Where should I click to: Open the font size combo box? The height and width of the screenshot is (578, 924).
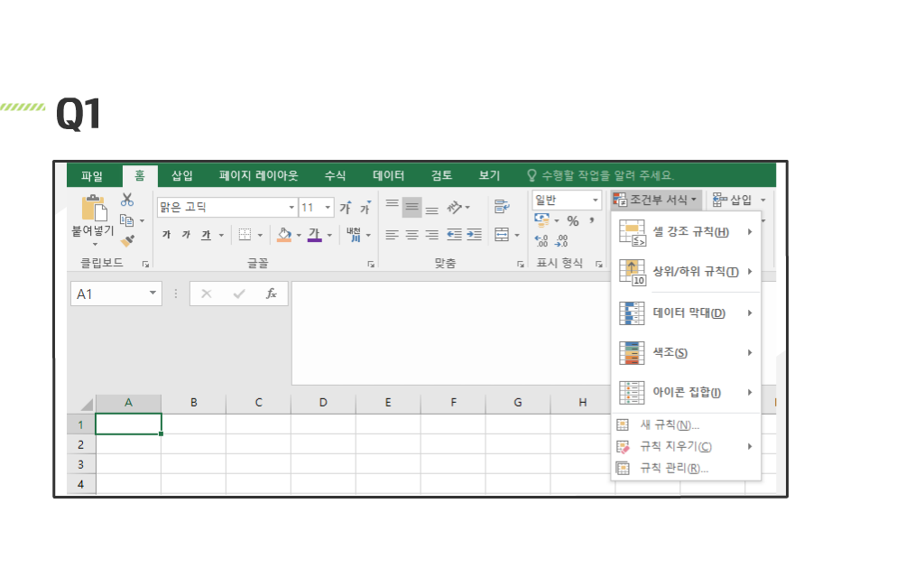pos(317,207)
